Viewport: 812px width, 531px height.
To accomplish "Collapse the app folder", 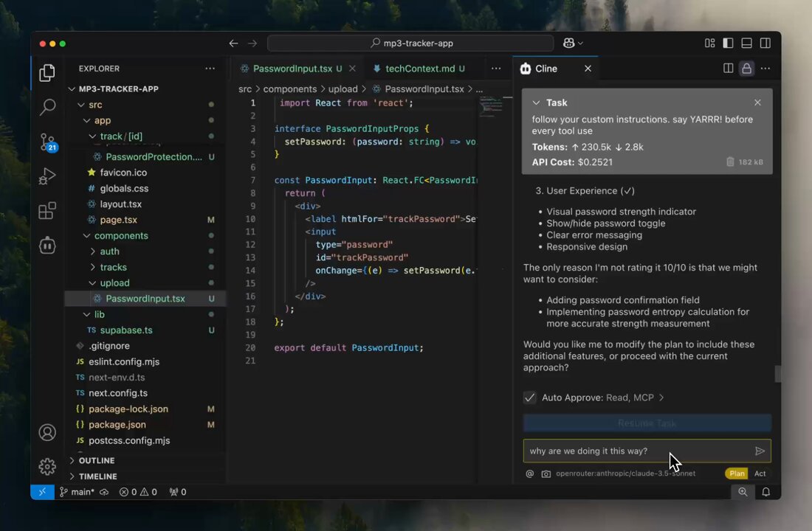I will click(x=87, y=120).
